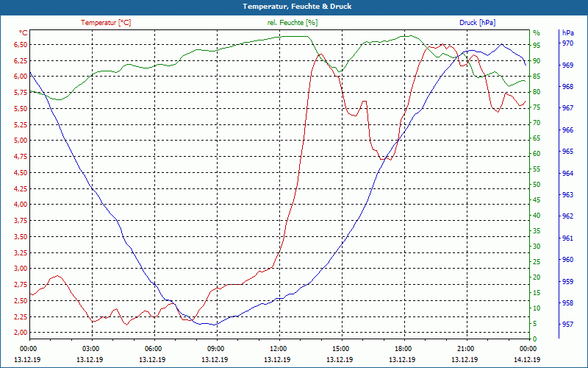Click the 20 value on green humidity axis
Screen dimensions: 588x368
click(537, 277)
